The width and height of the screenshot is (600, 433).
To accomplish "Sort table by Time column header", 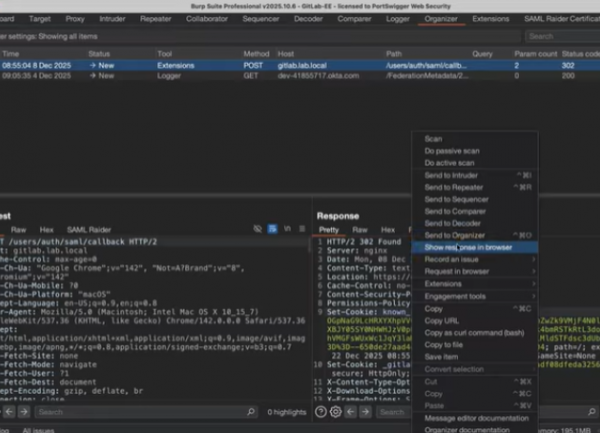I will pyautogui.click(x=11, y=54).
